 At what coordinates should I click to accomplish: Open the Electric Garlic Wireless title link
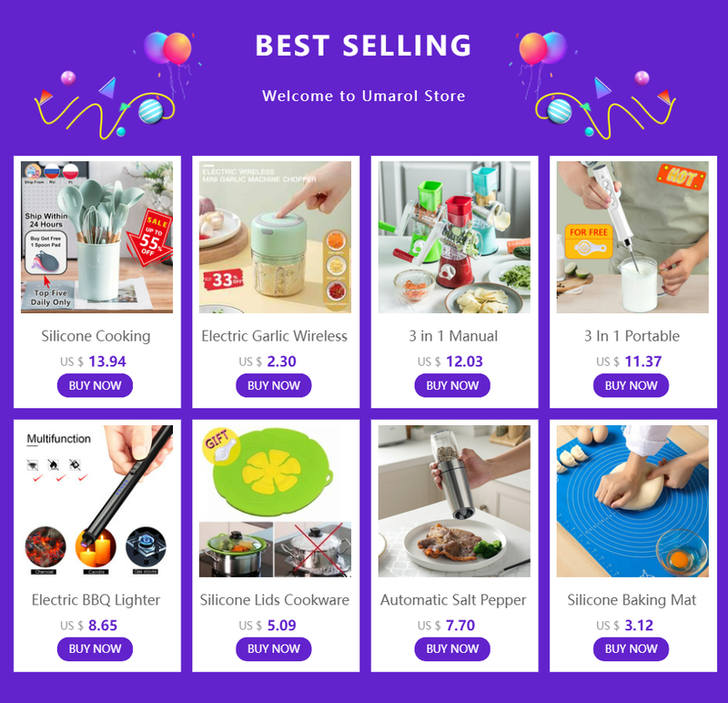[275, 336]
